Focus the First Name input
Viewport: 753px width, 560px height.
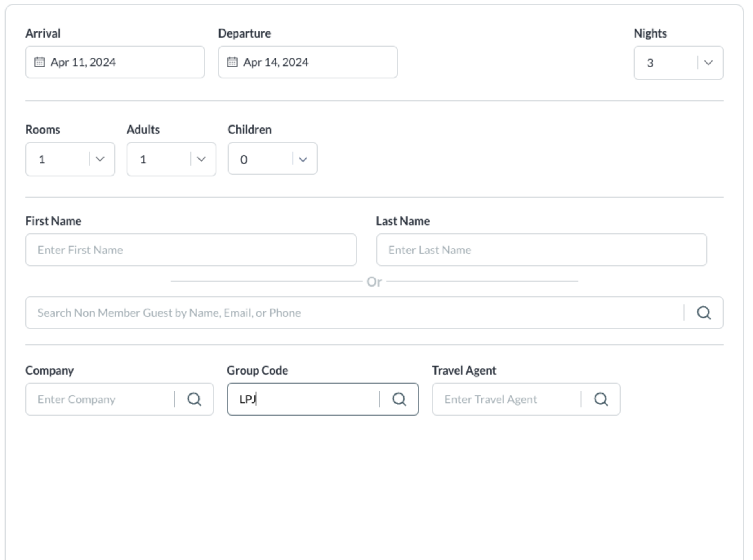click(191, 250)
